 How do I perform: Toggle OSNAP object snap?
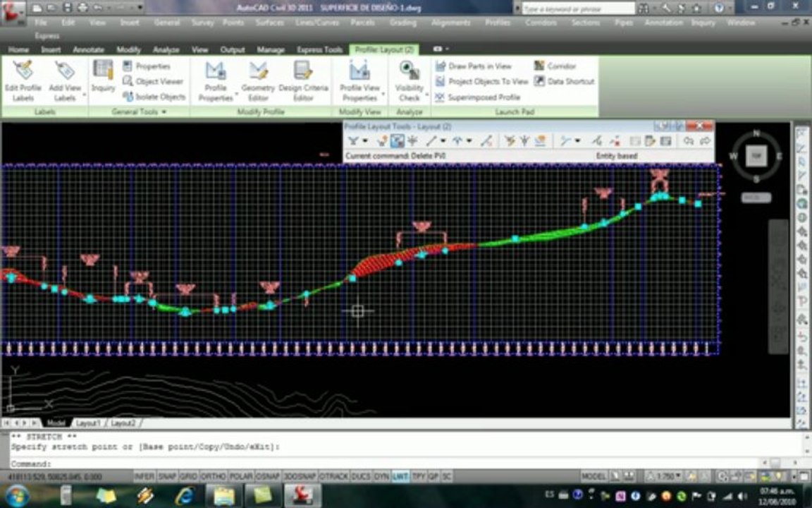click(269, 476)
